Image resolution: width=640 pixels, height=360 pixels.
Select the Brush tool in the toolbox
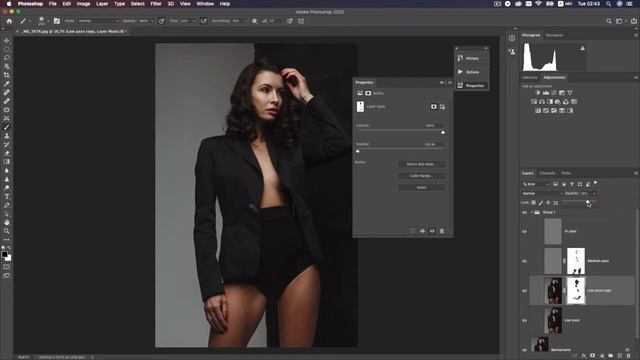pos(7,127)
